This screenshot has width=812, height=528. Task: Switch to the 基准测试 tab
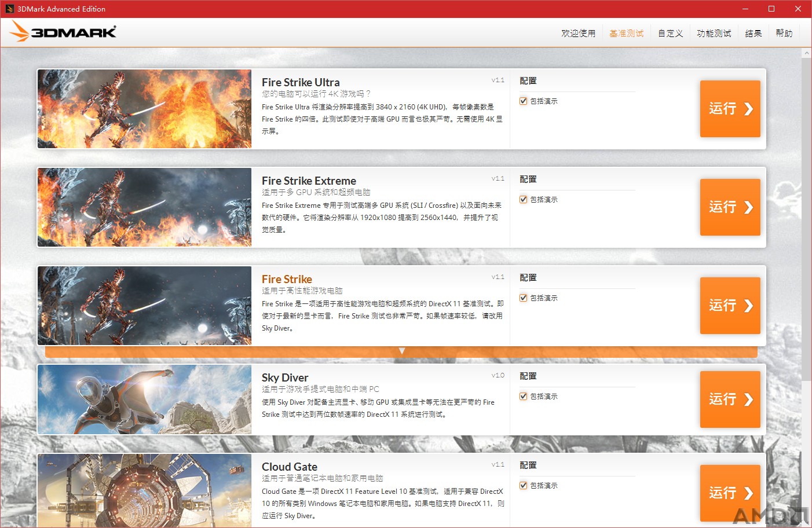626,33
